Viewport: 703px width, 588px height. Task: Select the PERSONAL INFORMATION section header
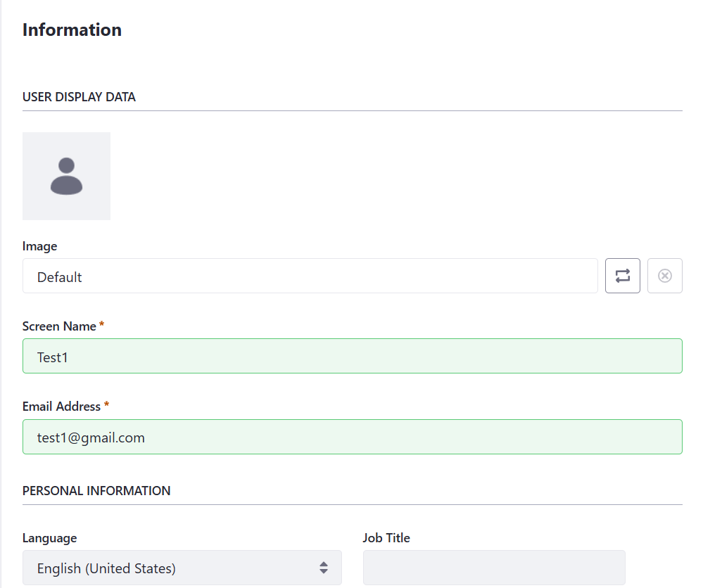click(x=96, y=491)
